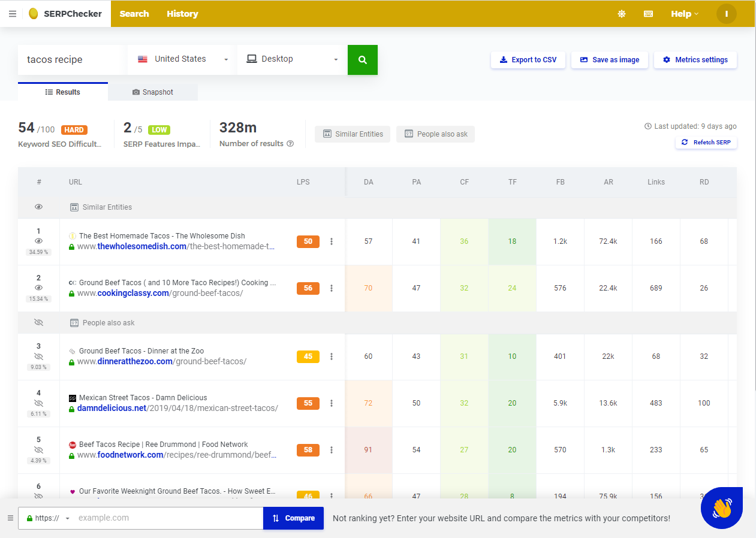Screen dimensions: 756x538
Task: Open the https:// protocol dropdown
Action: (x=49, y=518)
